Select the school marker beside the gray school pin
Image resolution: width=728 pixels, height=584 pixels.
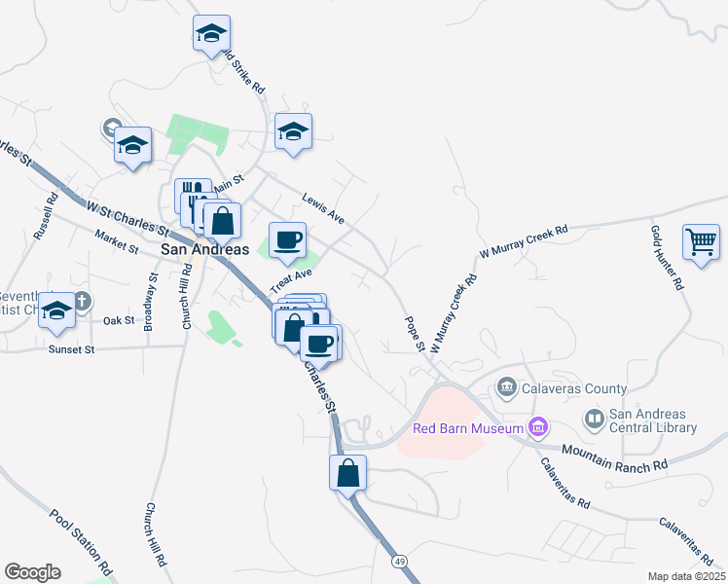point(132,145)
